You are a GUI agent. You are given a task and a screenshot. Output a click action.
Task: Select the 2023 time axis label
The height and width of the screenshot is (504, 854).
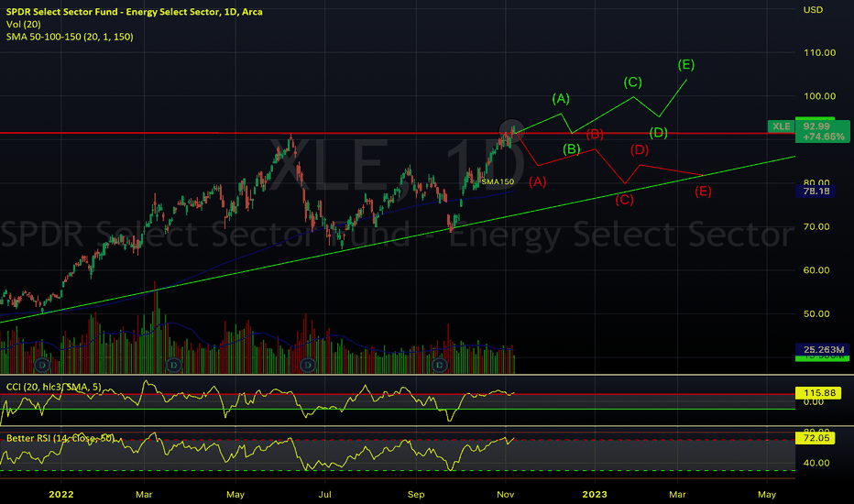click(x=594, y=494)
